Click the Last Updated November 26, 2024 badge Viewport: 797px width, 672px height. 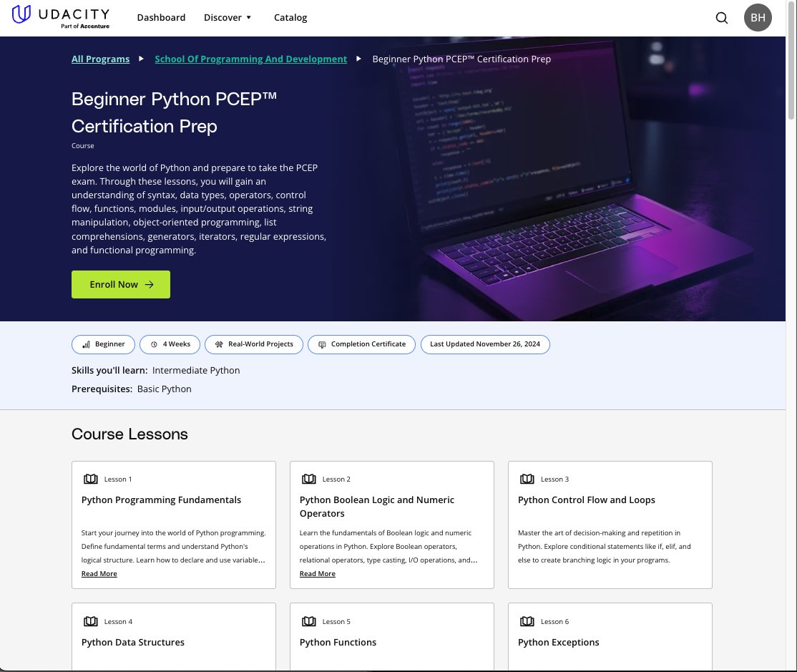[485, 345]
